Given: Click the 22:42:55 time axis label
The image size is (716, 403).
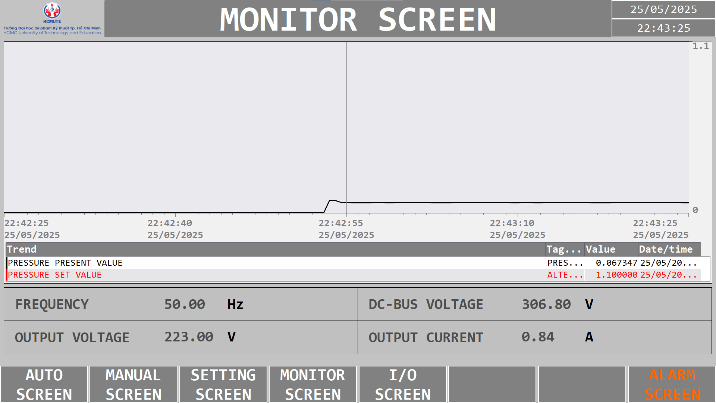Looking at the screenshot, I should coord(341,223).
